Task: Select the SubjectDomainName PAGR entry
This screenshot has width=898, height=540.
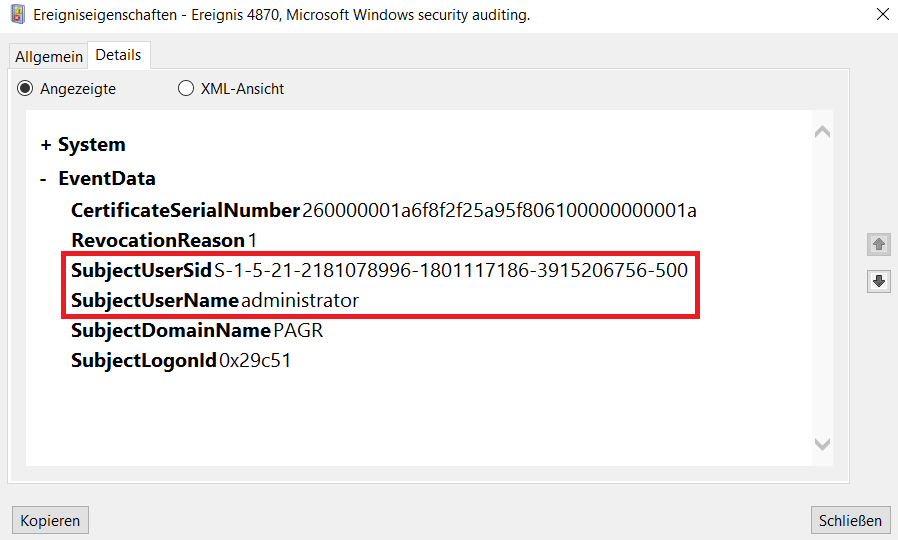Action: [x=197, y=330]
